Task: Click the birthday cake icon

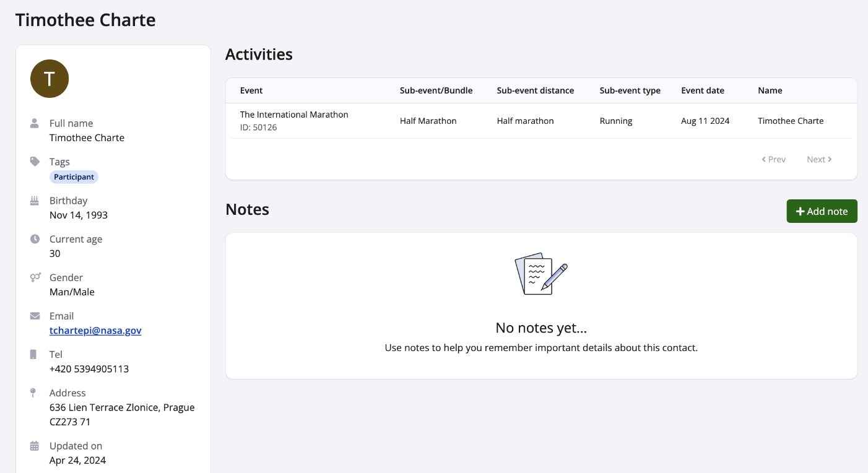Action: [x=35, y=201]
